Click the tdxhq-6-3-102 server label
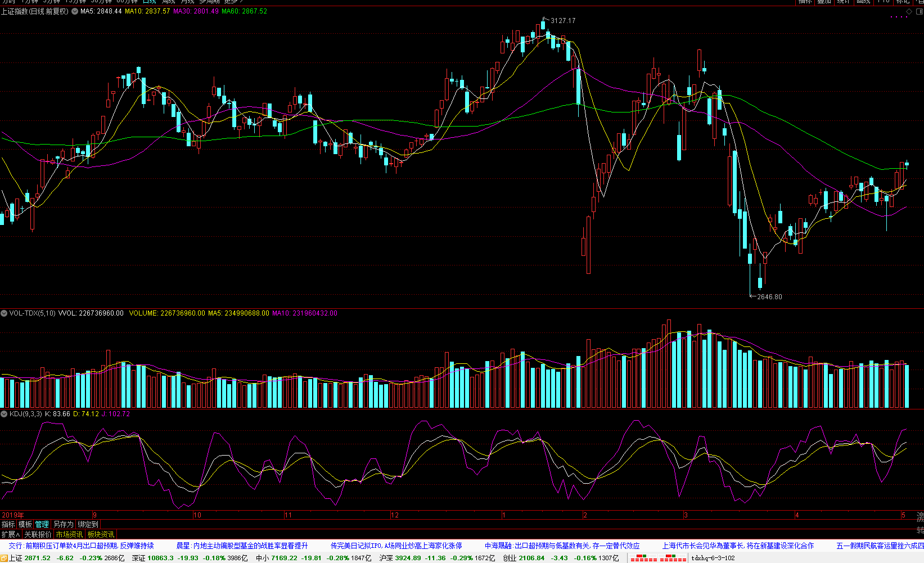The image size is (924, 563). [x=713, y=558]
